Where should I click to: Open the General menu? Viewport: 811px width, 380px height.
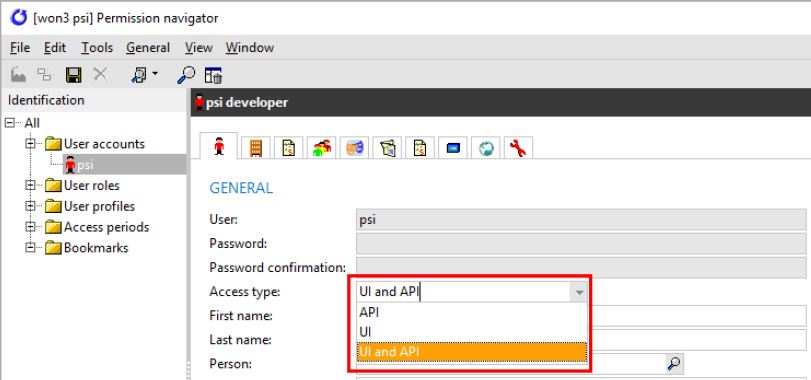(x=148, y=48)
